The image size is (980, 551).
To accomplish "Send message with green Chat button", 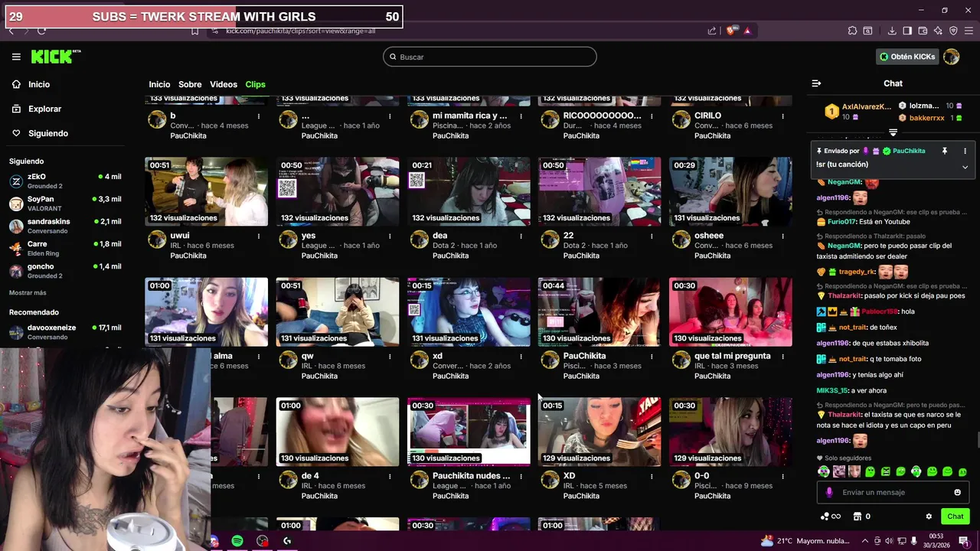I will [955, 517].
